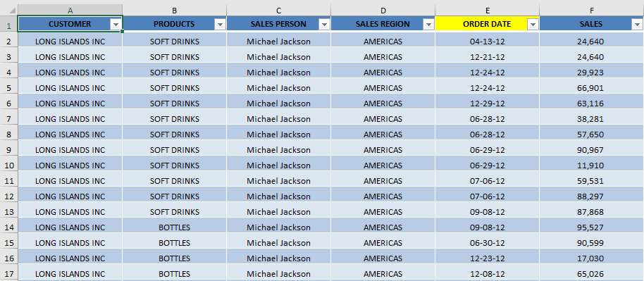Click the Select All corner triangle
The height and width of the screenshot is (281, 644).
[x=8, y=10]
